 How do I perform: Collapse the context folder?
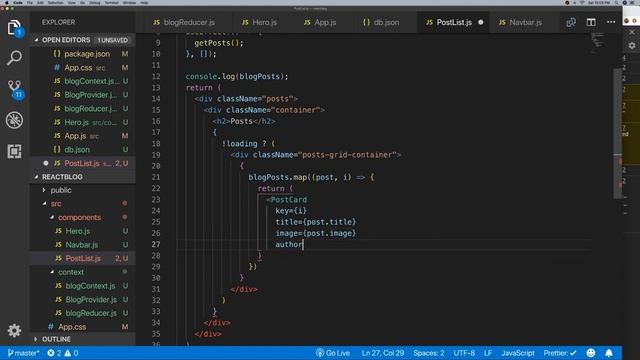point(83,272)
